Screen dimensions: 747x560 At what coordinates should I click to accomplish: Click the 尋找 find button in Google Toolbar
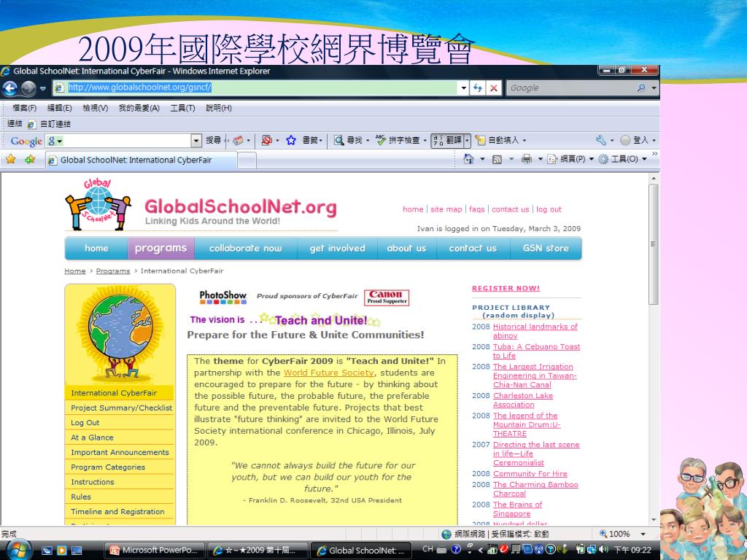[351, 140]
